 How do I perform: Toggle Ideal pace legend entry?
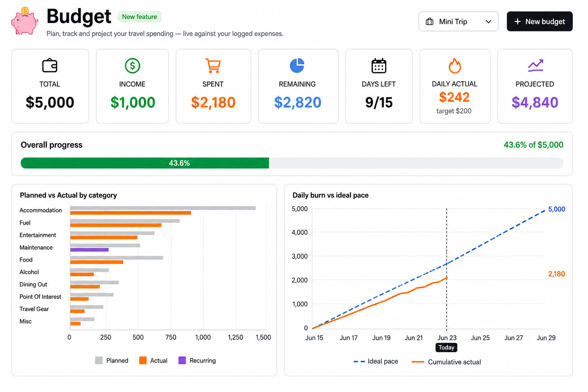pyautogui.click(x=376, y=361)
